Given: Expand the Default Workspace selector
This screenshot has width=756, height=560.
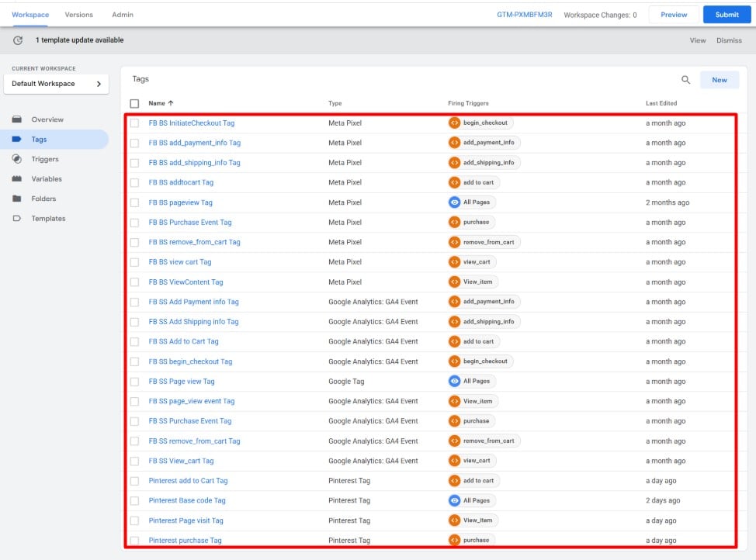Looking at the screenshot, I should (56, 84).
